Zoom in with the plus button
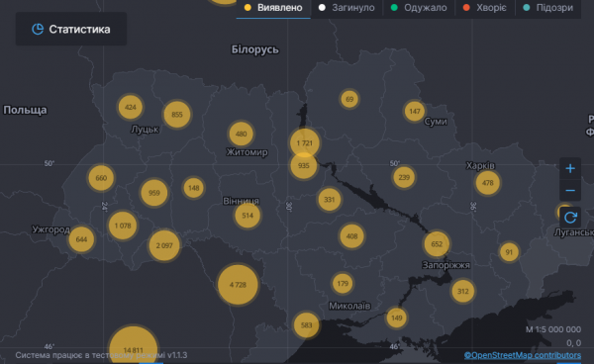594x364 pixels. [570, 168]
